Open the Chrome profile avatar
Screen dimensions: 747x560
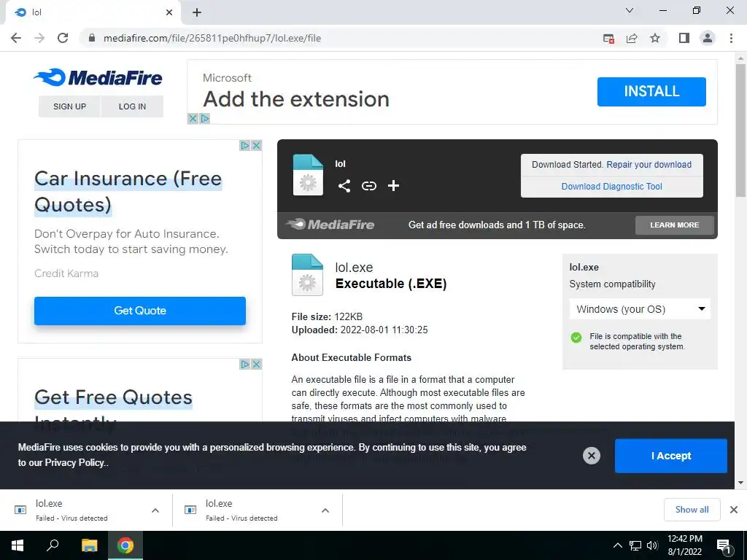(x=708, y=38)
